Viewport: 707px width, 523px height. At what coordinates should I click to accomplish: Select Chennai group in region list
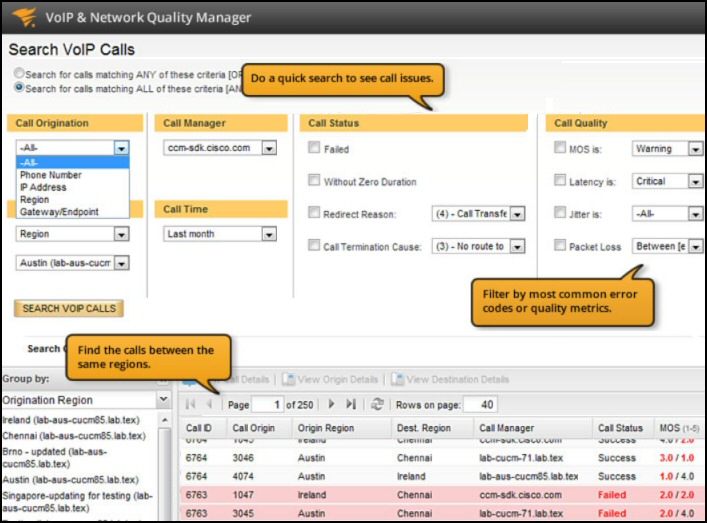74,436
